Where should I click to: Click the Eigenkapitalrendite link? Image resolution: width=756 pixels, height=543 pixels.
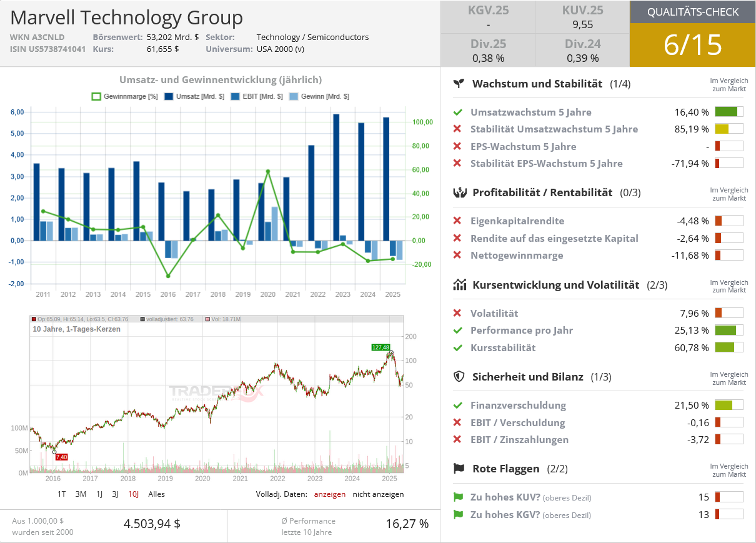(x=517, y=221)
